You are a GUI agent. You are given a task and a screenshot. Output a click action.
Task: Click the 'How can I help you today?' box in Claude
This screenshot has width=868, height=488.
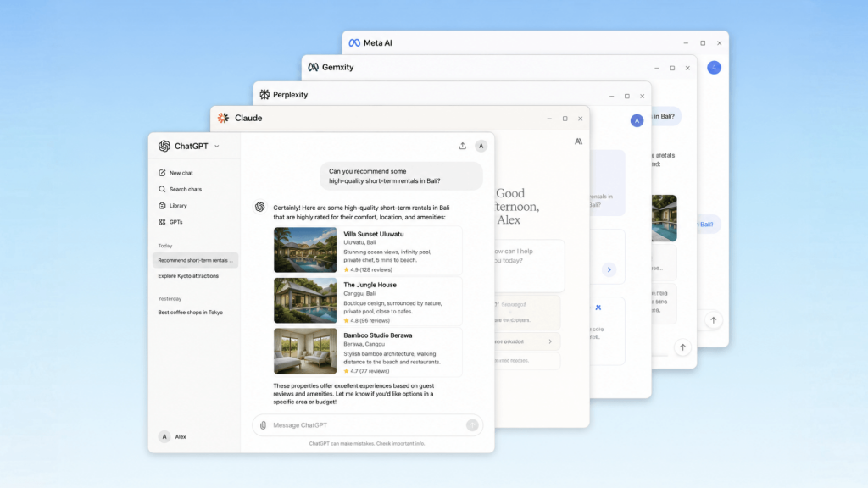tap(529, 265)
